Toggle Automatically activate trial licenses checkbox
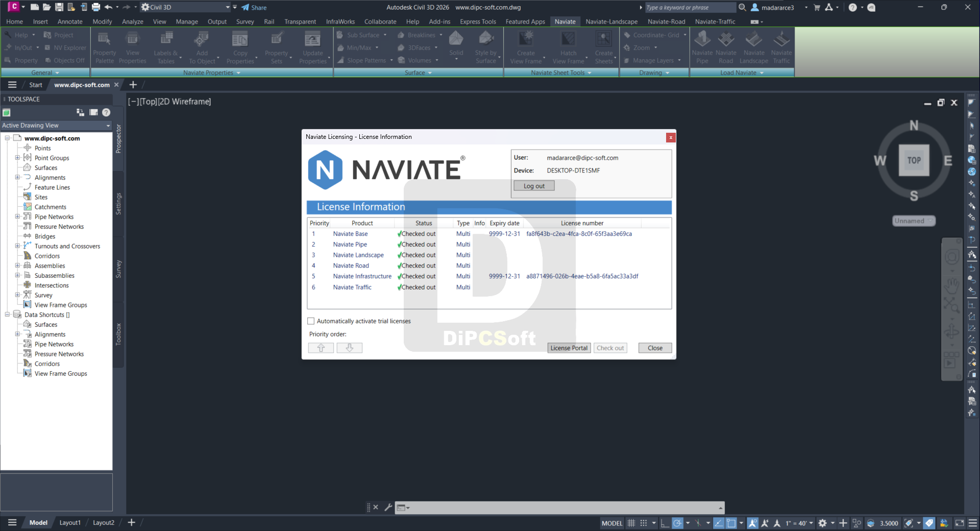Screen dimensions: 980x531 [311, 321]
